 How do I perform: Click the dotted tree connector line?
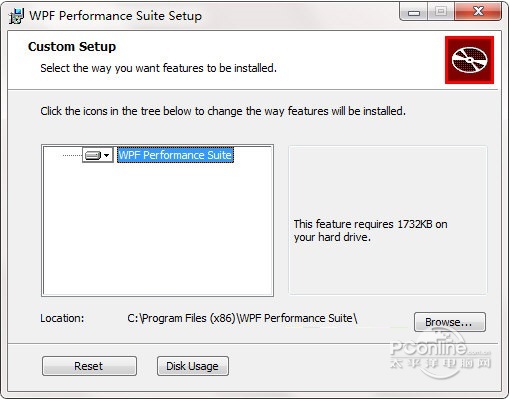point(72,155)
